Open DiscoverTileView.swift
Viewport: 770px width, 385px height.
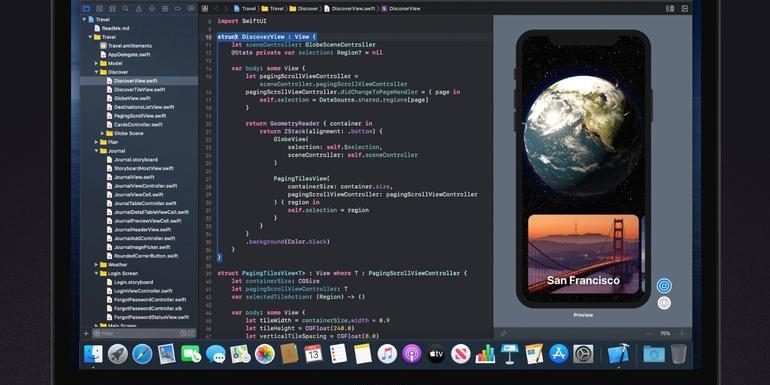pos(136,89)
